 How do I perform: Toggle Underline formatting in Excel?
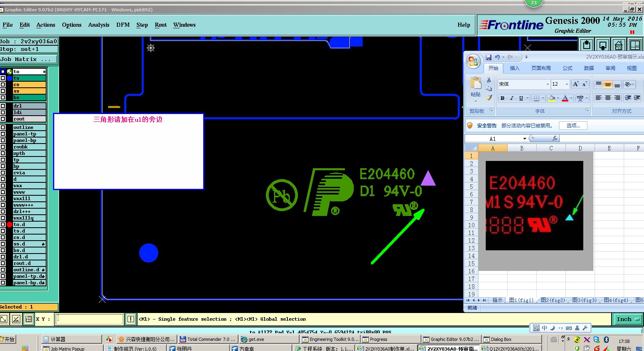521,98
